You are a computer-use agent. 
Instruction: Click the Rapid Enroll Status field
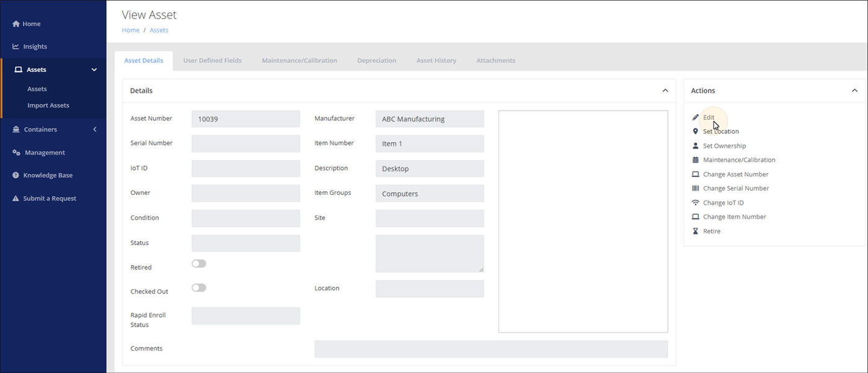[x=246, y=316]
